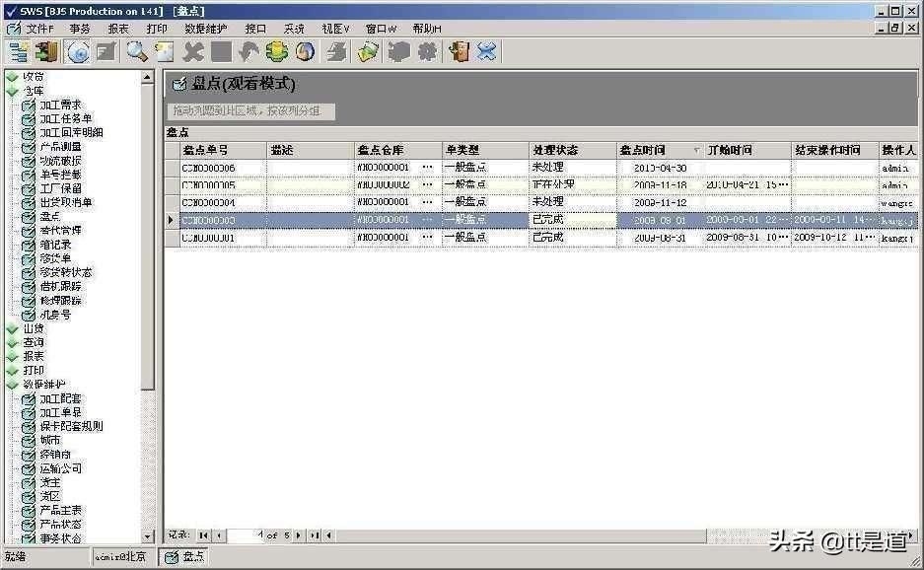
Task: Select 产品测量 tree item
Action: [x=60, y=147]
